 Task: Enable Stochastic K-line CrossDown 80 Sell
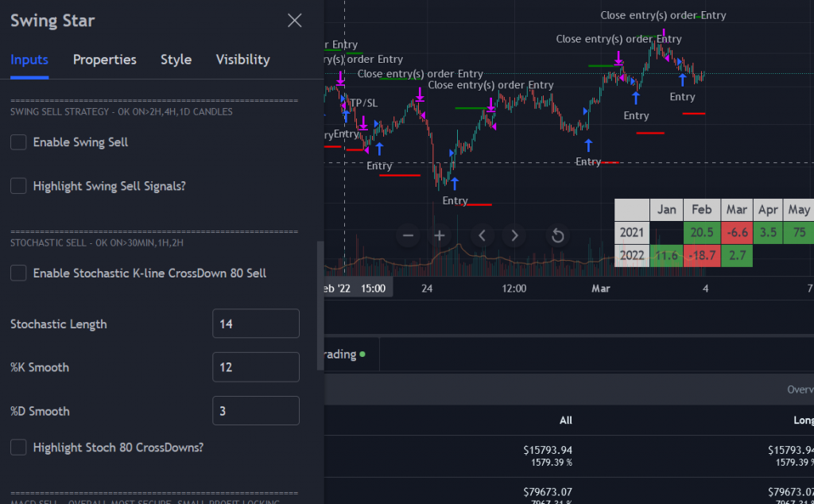pos(18,273)
